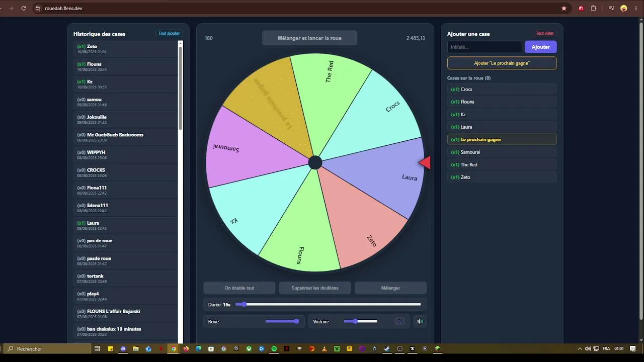
Task: Click samou entry in history
Action: 125,102
